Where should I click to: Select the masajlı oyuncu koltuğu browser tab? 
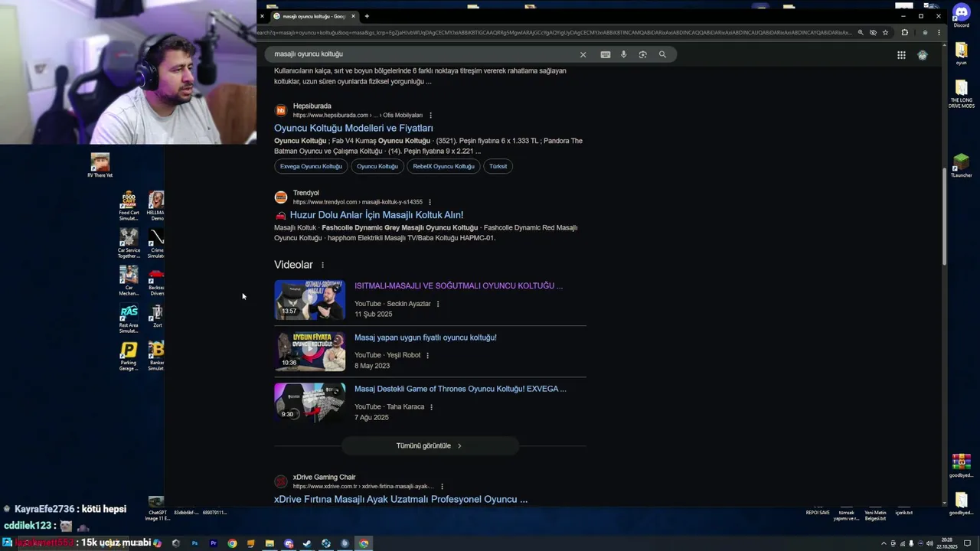point(314,16)
